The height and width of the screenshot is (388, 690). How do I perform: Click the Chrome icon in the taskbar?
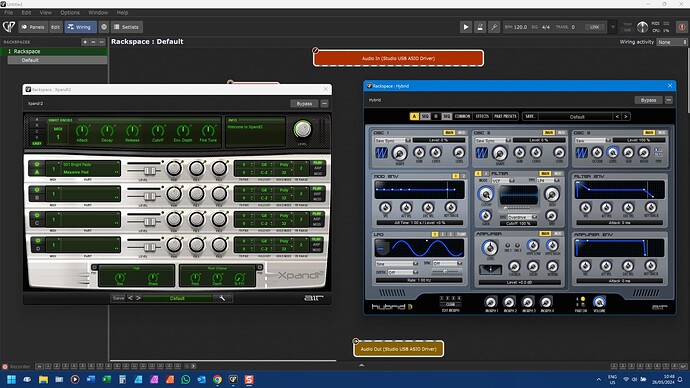tap(217, 379)
